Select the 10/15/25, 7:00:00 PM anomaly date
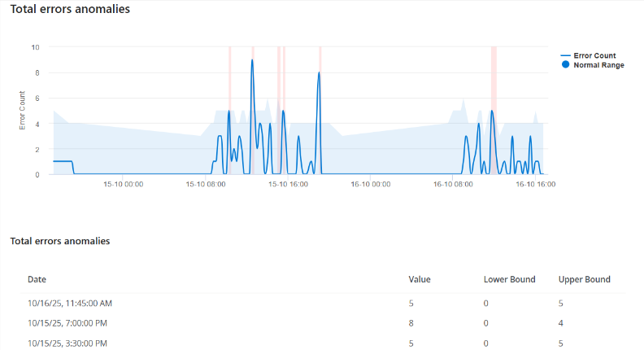 pos(67,322)
